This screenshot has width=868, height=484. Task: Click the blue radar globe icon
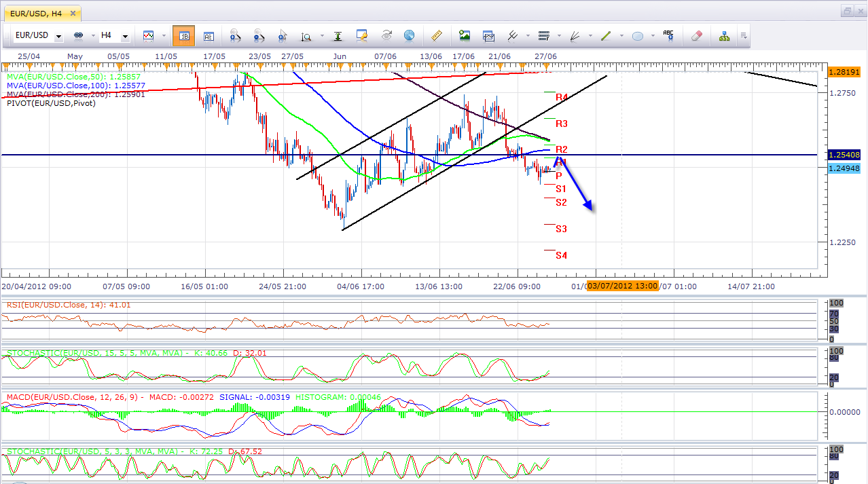pyautogui.click(x=409, y=35)
